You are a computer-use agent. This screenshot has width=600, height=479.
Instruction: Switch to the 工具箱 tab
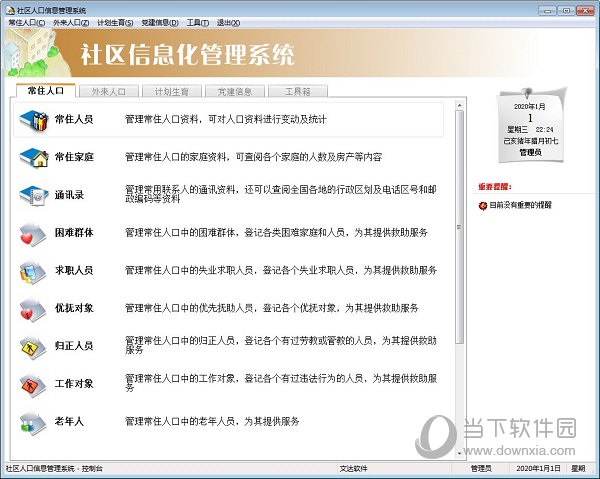[298, 91]
